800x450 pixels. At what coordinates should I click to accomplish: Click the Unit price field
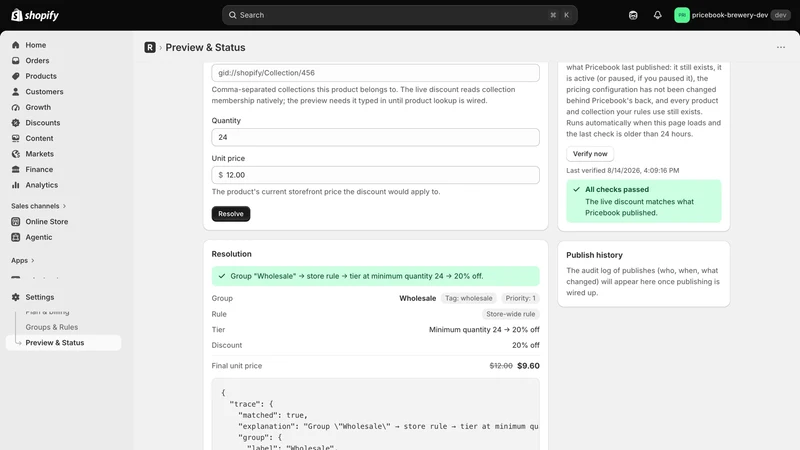(376, 175)
